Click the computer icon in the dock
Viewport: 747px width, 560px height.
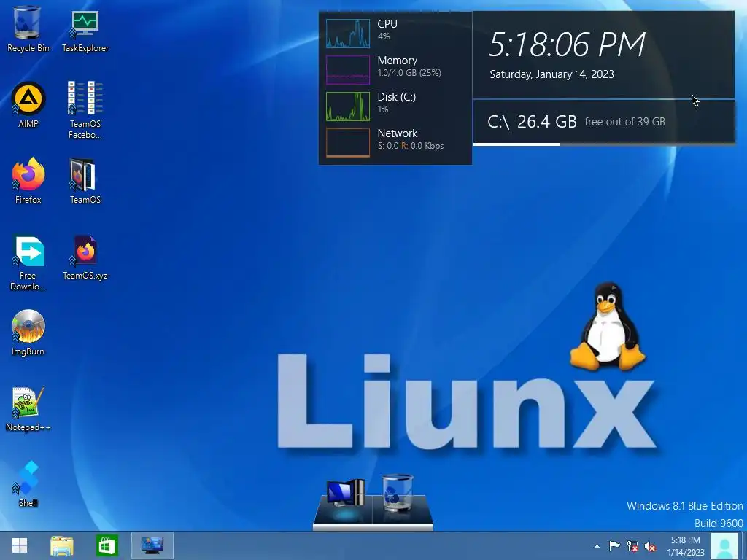coord(345,495)
